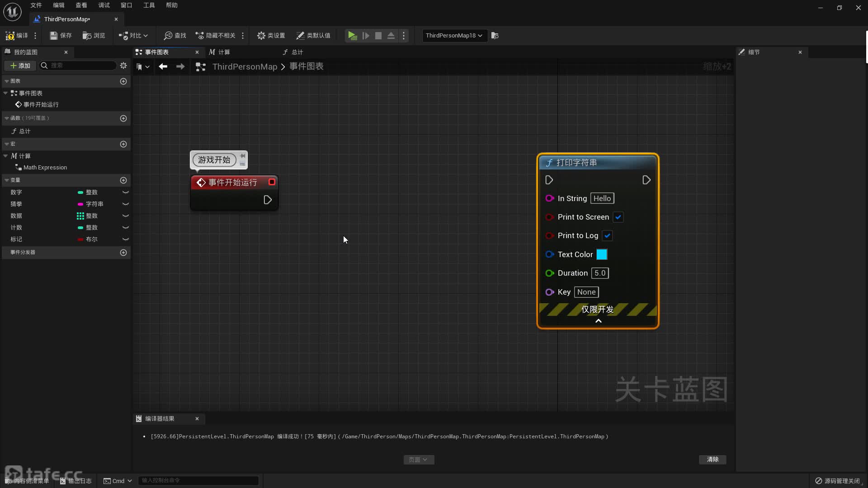Select the Math Expression tree item
Viewport: 868px width, 488px height.
45,168
